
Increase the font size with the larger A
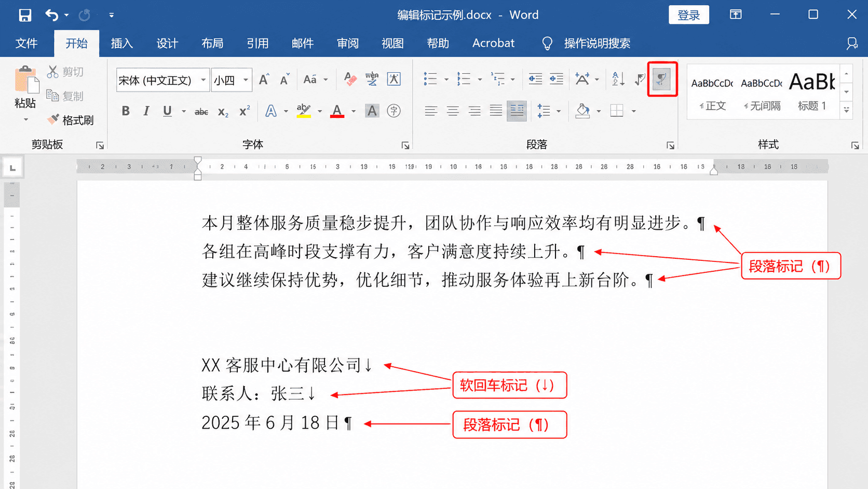pyautogui.click(x=264, y=80)
